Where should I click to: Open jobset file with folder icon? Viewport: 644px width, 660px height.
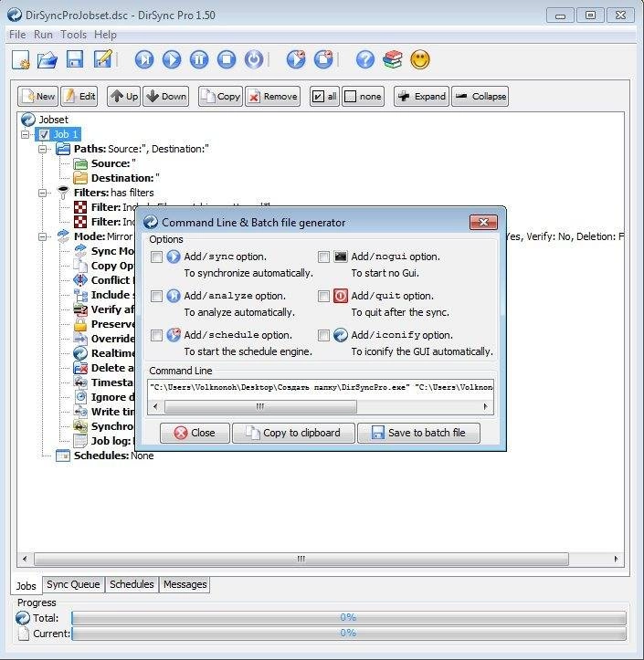coord(48,59)
